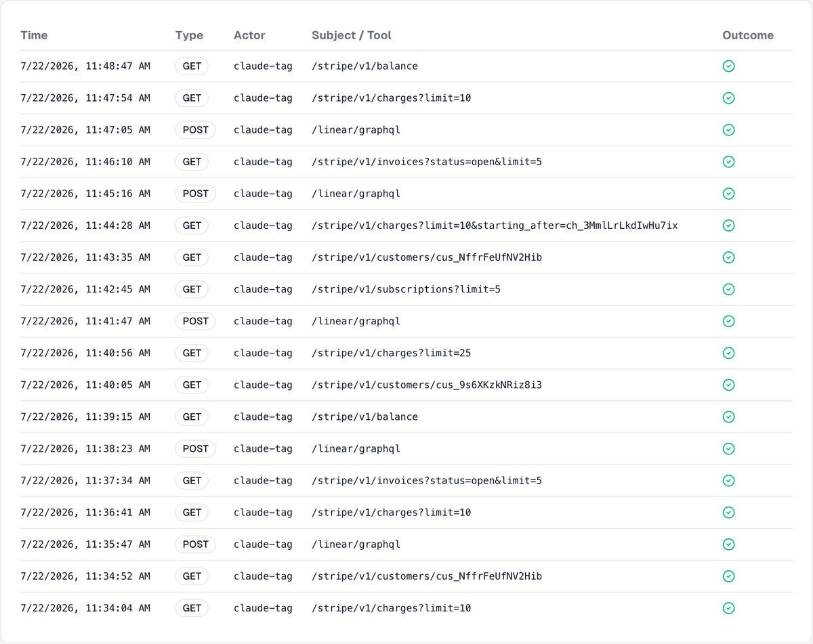
Task: Click the outcome icon in the 11:39:15 AM row
Action: (x=729, y=416)
